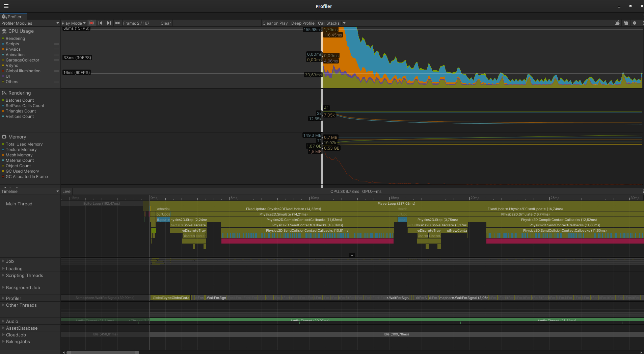Step to the previous frame
The image size is (644, 354).
(x=100, y=23)
